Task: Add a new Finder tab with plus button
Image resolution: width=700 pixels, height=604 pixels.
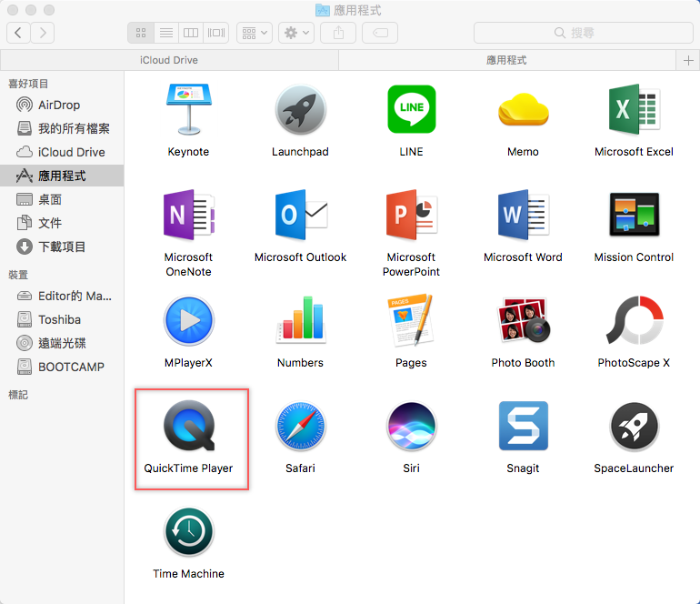Action: tap(688, 60)
